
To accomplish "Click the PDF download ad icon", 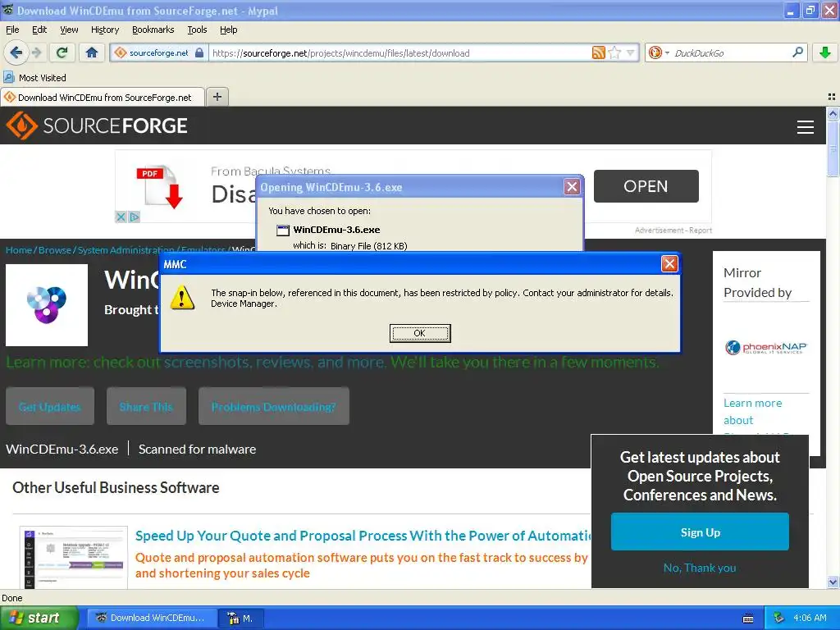I will [x=160, y=186].
